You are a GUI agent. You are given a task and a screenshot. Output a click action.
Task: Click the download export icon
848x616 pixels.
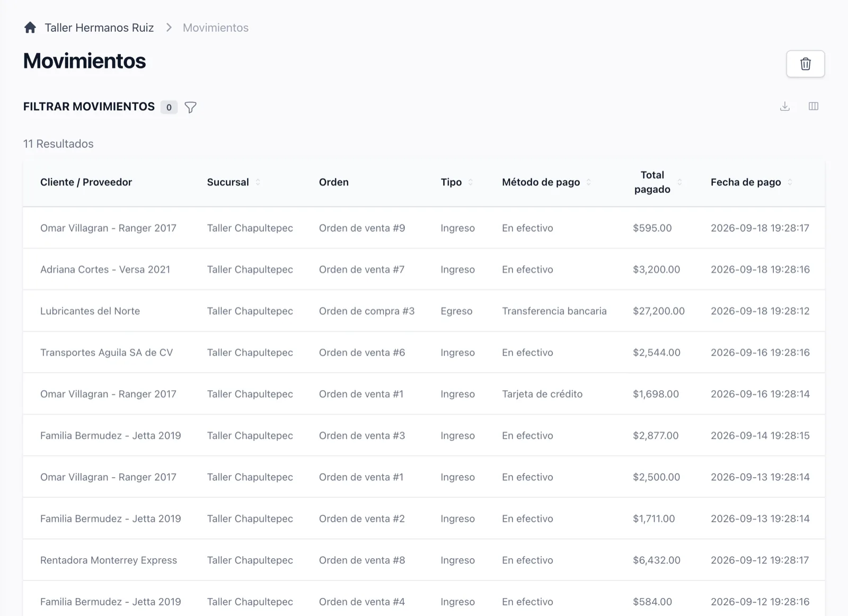(x=785, y=107)
